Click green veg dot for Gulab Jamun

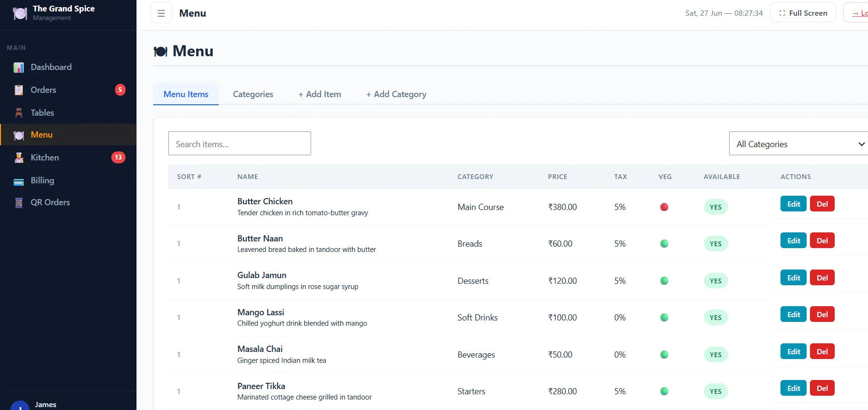tap(664, 280)
